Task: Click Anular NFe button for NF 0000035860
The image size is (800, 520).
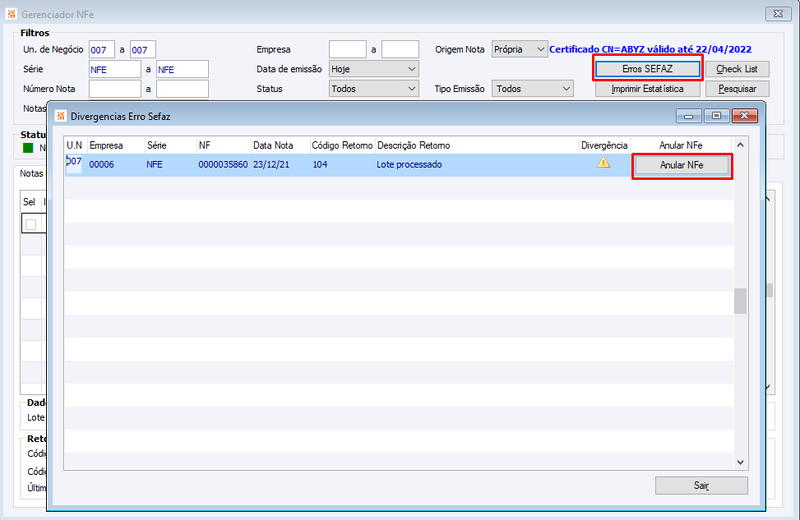Action: [682, 165]
